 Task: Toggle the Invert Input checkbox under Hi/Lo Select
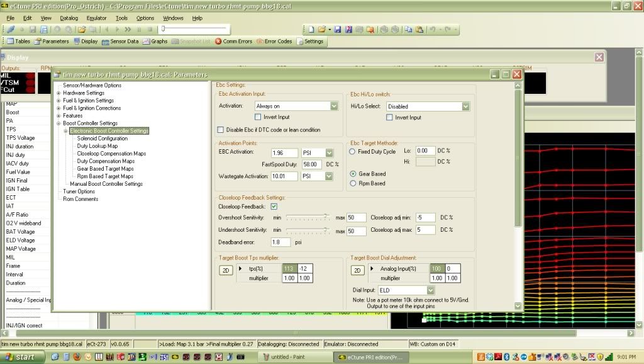pos(389,117)
